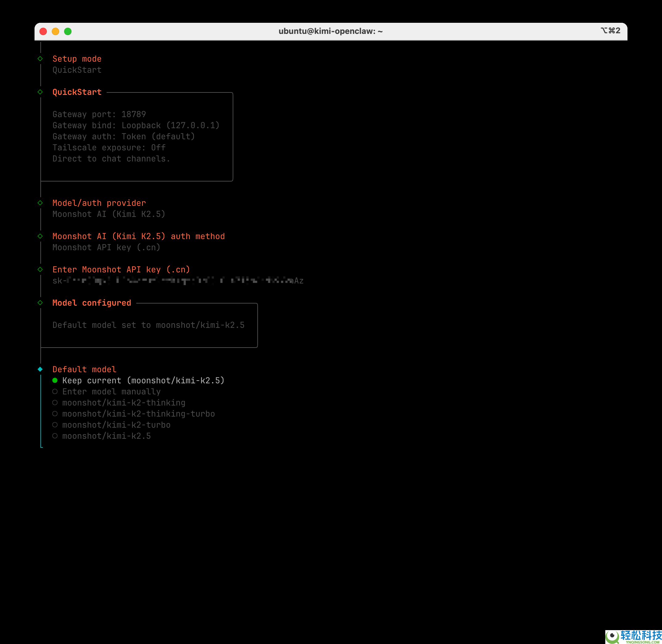
Task: Click the 'Direct to chat channels.' line
Action: [111, 159]
